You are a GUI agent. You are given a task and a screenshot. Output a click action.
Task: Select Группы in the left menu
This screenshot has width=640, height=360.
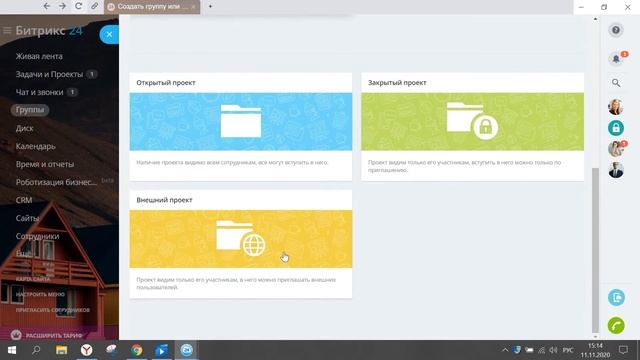coord(30,110)
